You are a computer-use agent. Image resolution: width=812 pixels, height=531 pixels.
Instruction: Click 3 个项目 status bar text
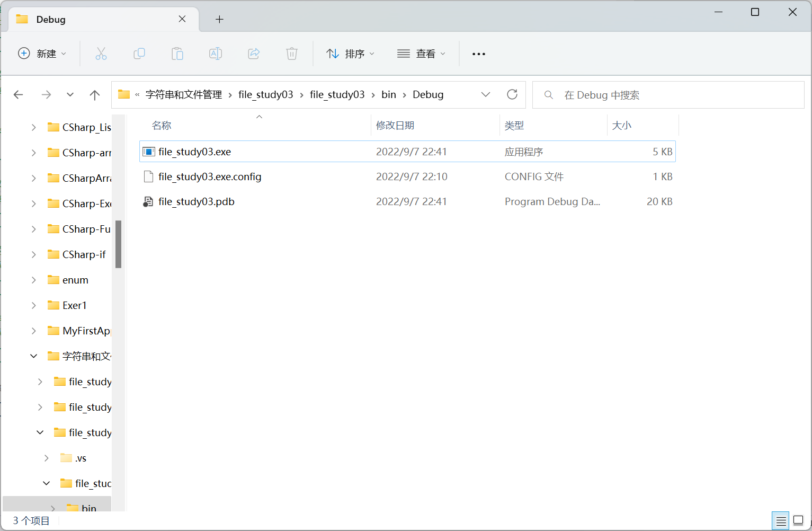click(31, 521)
